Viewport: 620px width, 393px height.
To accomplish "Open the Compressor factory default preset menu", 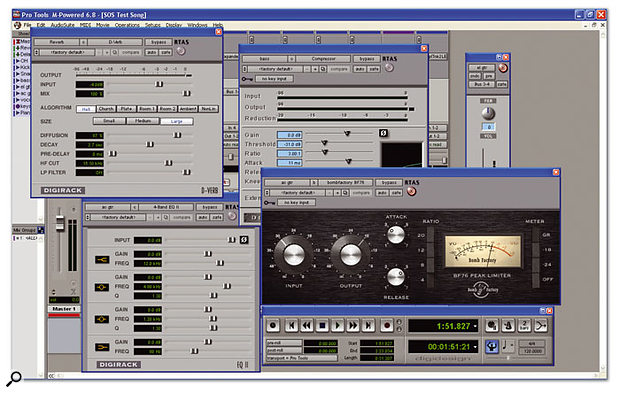I will [276, 69].
